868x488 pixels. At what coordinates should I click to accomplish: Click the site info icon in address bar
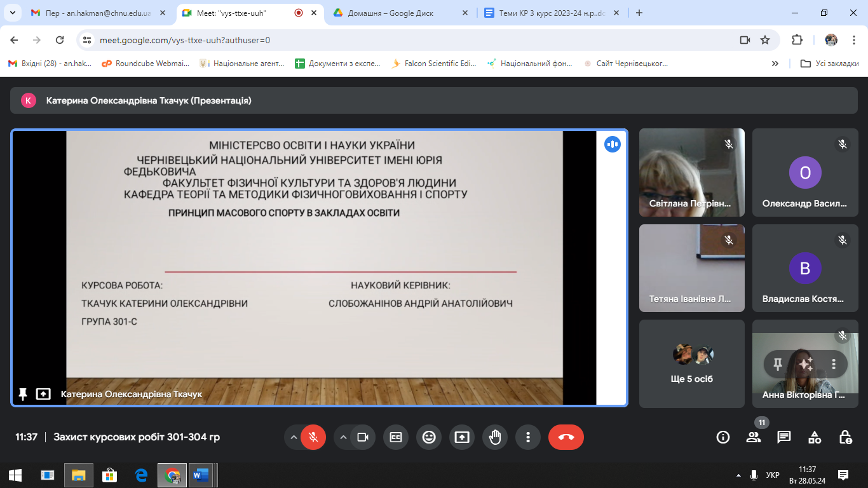[88, 39]
